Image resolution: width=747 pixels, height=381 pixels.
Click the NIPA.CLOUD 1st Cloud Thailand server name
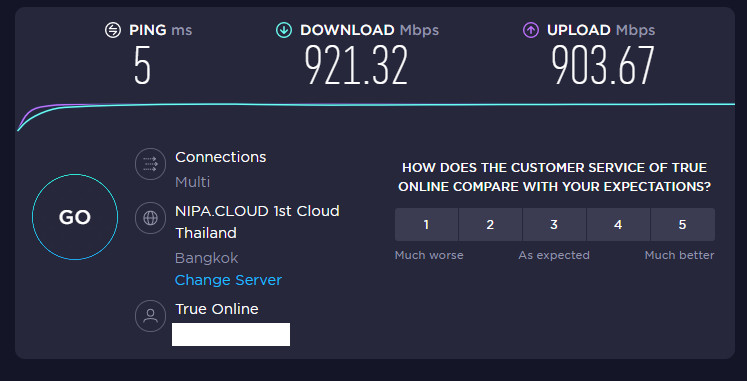tap(257, 221)
